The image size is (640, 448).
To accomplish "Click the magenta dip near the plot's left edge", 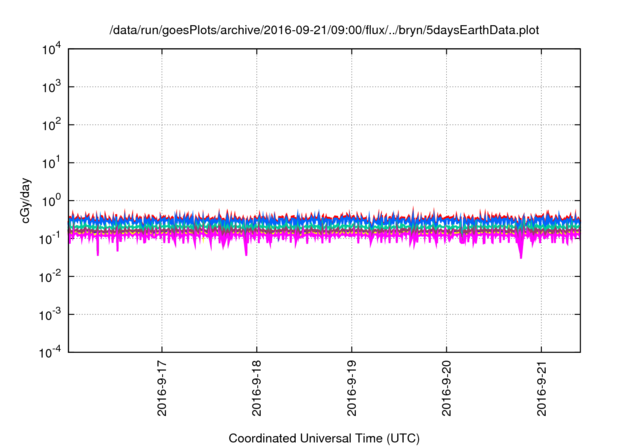I will coord(97,252).
